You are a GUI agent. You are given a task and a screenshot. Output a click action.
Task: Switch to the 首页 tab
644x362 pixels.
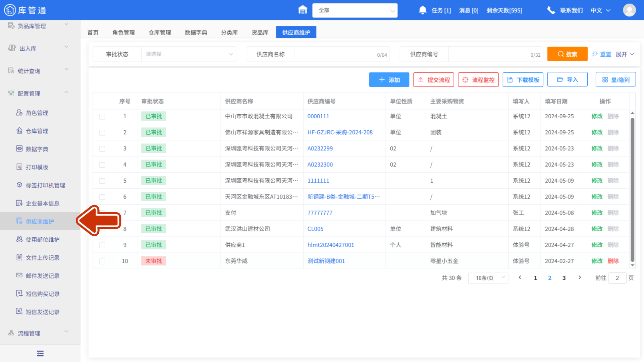pyautogui.click(x=93, y=33)
